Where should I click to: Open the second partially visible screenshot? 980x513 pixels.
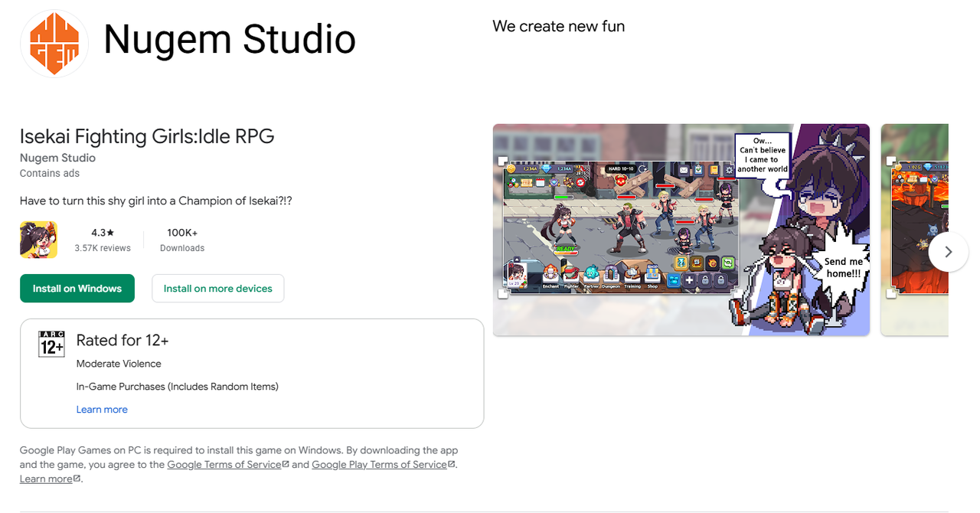click(915, 230)
